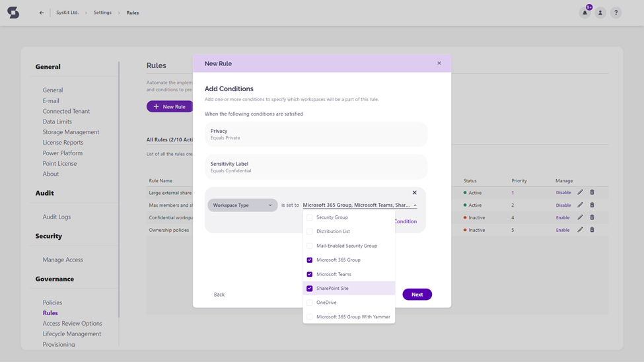Click the Rule Name column header
644x362 pixels.
tap(161, 181)
